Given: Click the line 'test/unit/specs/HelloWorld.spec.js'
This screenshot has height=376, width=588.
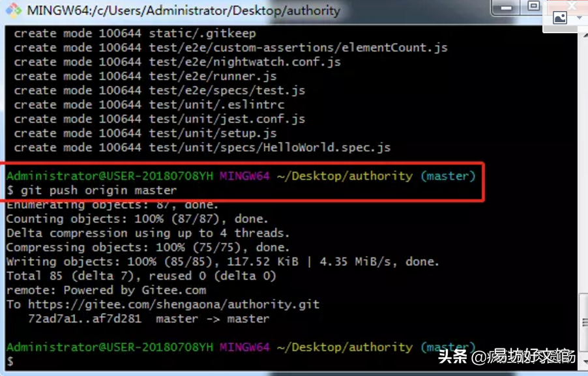Looking at the screenshot, I should (x=202, y=147).
